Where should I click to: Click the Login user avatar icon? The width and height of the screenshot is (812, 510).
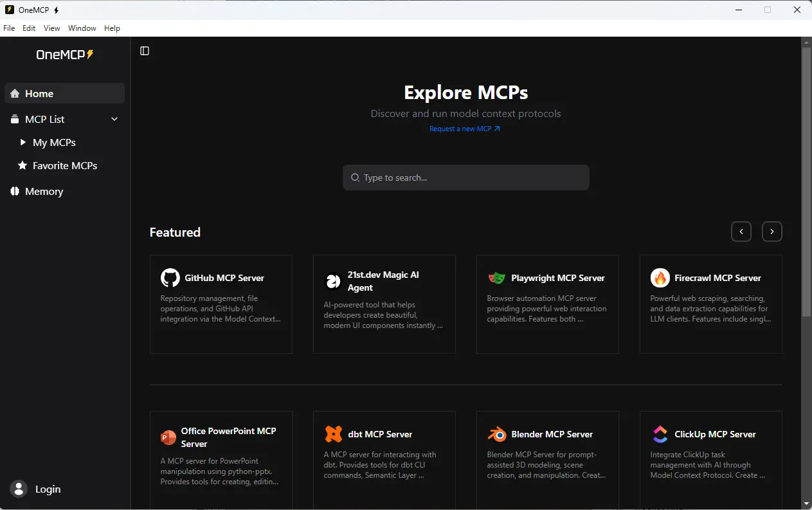click(19, 489)
